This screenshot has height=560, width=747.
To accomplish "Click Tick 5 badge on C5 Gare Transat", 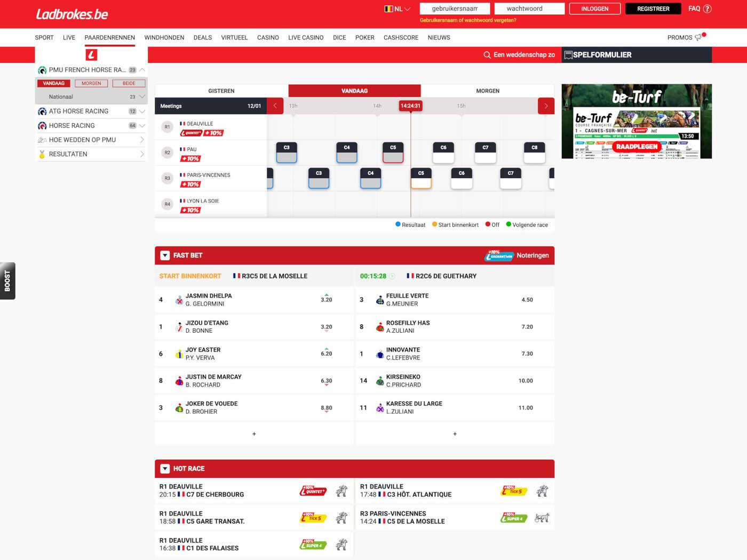I will 314,517.
